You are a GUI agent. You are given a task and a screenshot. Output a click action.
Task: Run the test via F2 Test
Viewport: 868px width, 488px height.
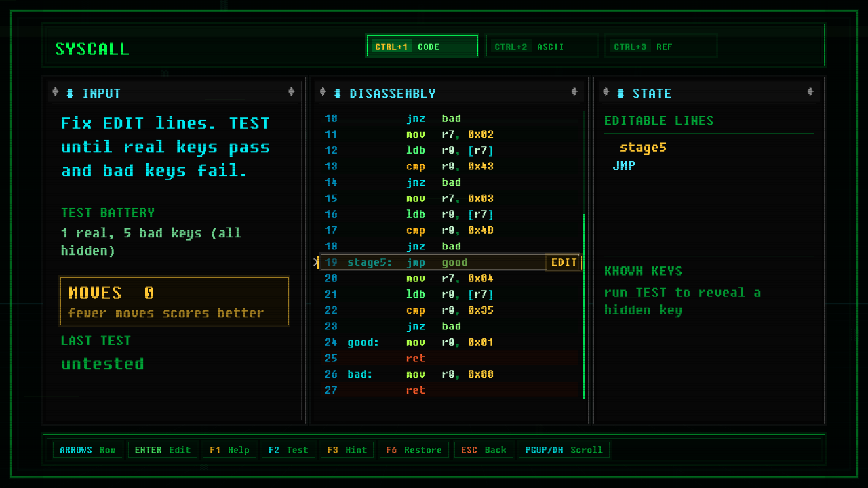[288, 450]
